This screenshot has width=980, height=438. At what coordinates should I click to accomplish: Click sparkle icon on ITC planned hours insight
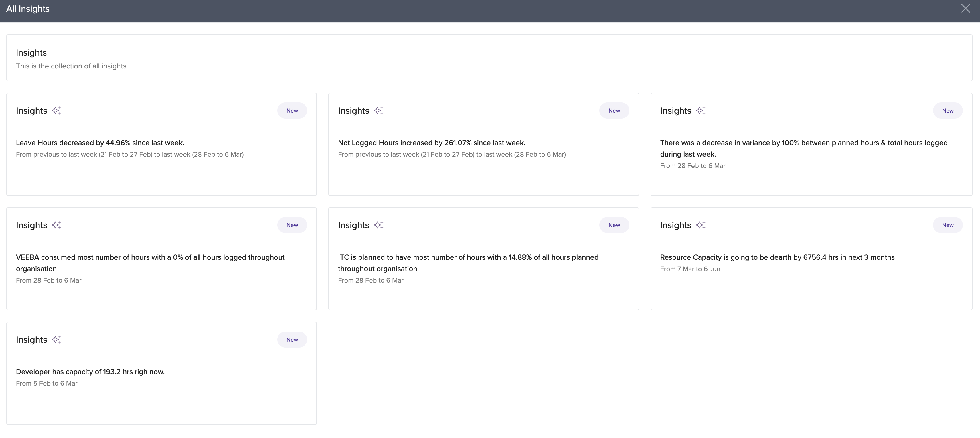pyautogui.click(x=379, y=225)
